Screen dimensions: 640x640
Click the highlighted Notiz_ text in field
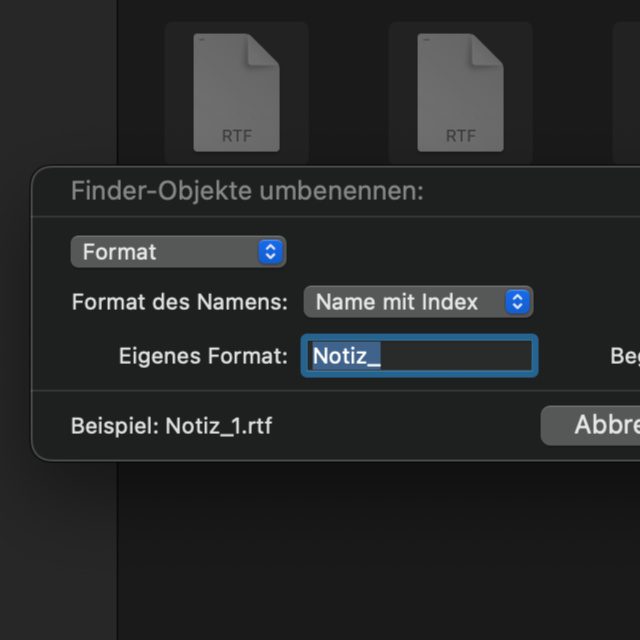tap(346, 356)
